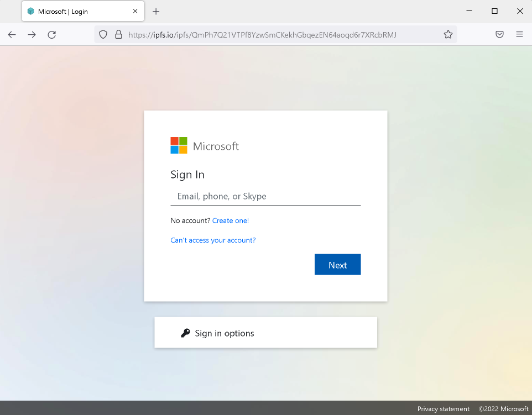The height and width of the screenshot is (415, 532).
Task: Open a new tab with the plus button
Action: pos(156,11)
